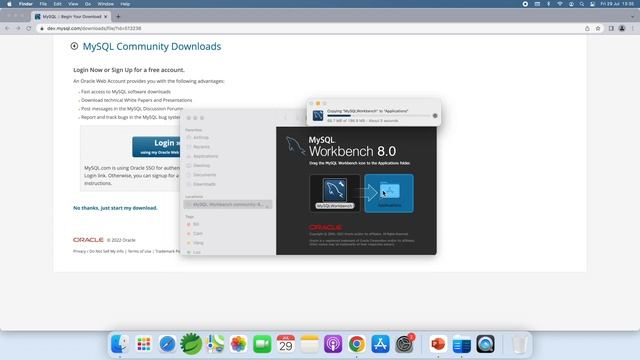Click the Applications folder icon in installer
Image resolution: width=640 pixels, height=360 pixels.
[390, 191]
